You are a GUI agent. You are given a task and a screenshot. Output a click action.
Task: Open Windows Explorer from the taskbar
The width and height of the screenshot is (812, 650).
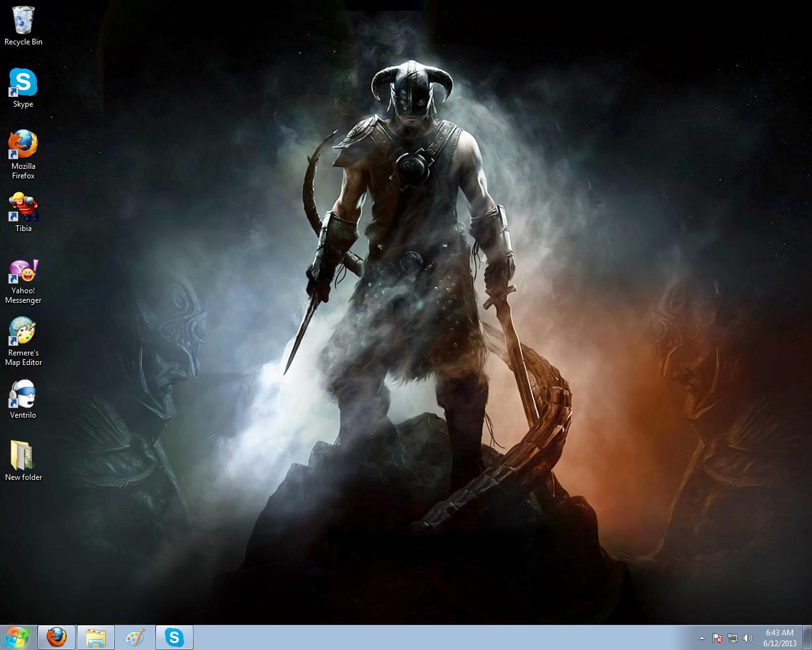coord(96,637)
